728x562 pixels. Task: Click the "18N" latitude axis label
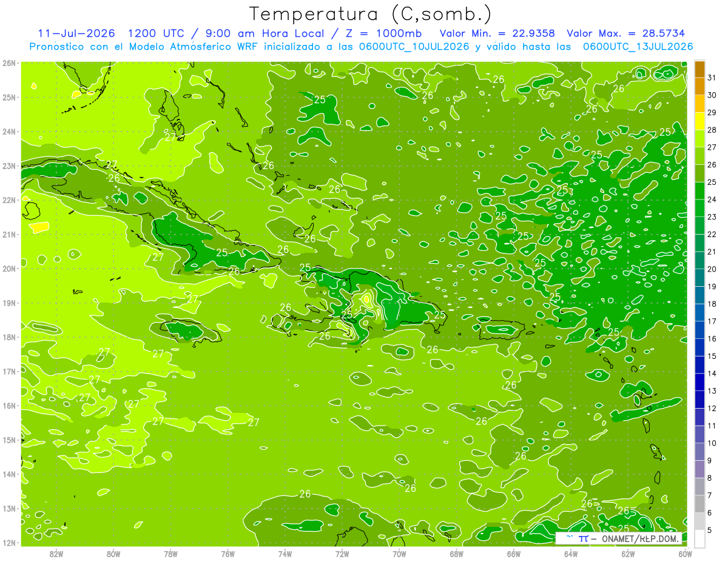tap(9, 337)
